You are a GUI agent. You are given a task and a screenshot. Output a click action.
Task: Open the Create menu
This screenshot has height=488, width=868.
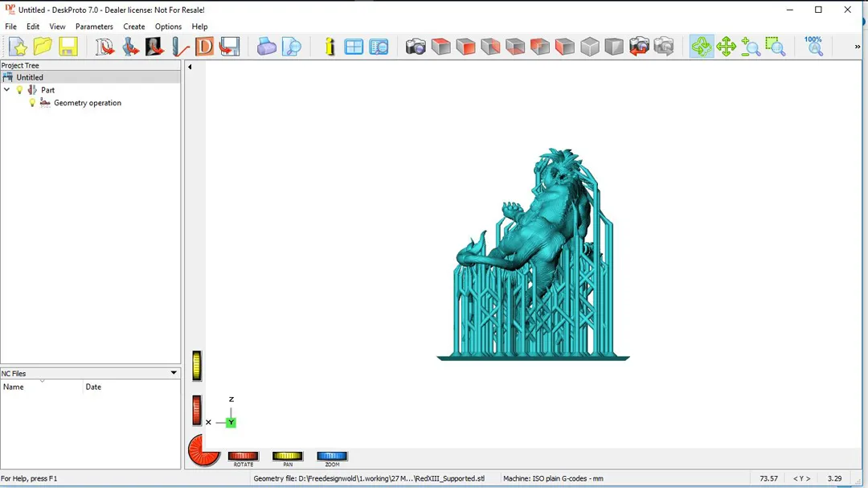click(x=134, y=27)
